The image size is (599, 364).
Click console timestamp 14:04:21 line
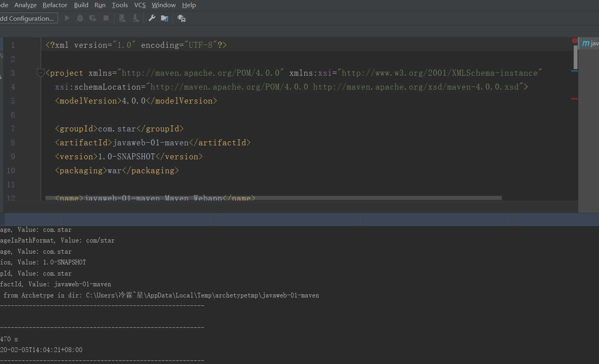coord(41,350)
